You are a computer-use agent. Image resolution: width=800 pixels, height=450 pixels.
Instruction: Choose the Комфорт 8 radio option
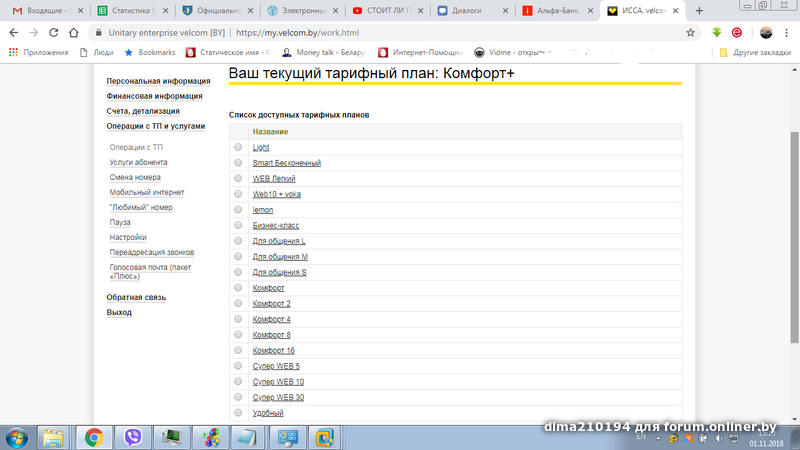(x=238, y=335)
